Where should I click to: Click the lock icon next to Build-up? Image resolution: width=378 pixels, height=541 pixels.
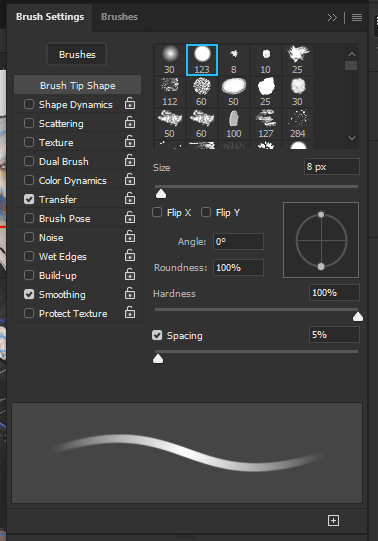pyautogui.click(x=130, y=274)
